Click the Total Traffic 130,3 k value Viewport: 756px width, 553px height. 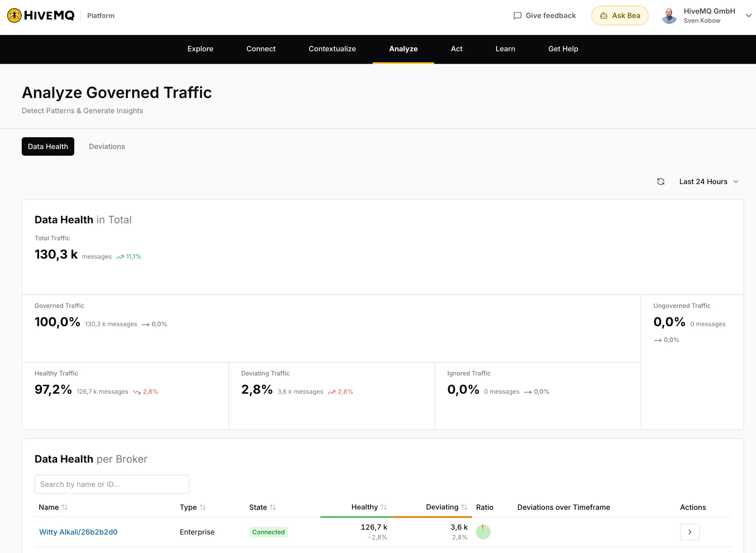[x=56, y=254]
